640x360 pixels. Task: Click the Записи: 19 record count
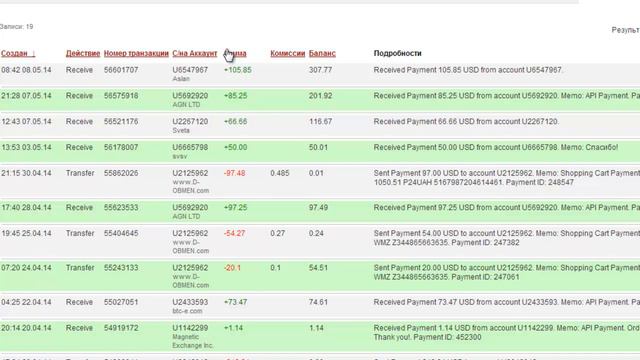point(17,27)
